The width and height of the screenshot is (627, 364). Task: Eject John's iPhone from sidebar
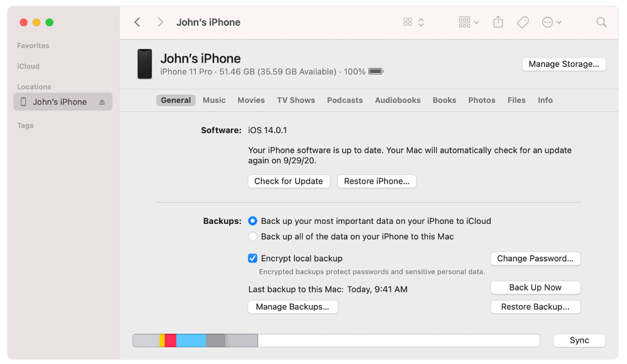click(102, 102)
